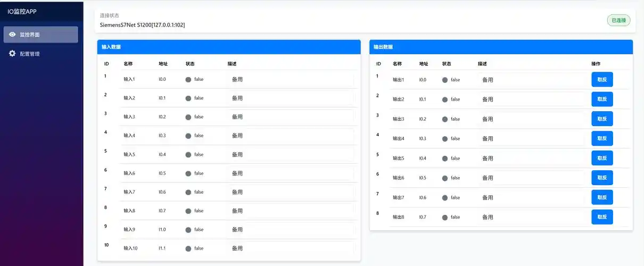Click the 输出6 description field
Viewport: 644px width, 266px height.
[532, 178]
